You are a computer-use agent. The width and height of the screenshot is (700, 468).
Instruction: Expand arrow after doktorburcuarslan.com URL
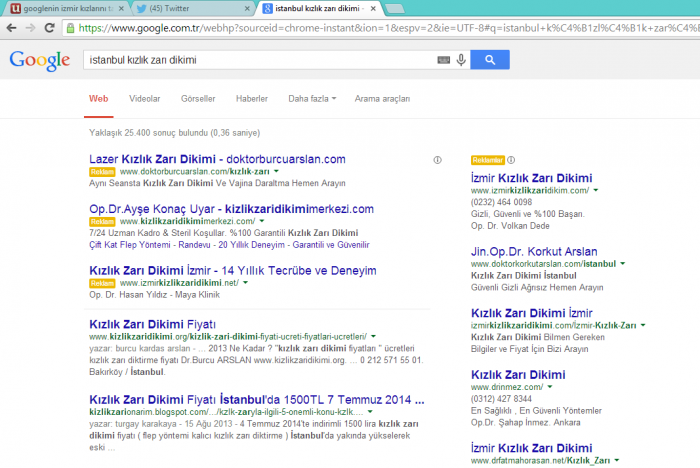[x=276, y=171]
